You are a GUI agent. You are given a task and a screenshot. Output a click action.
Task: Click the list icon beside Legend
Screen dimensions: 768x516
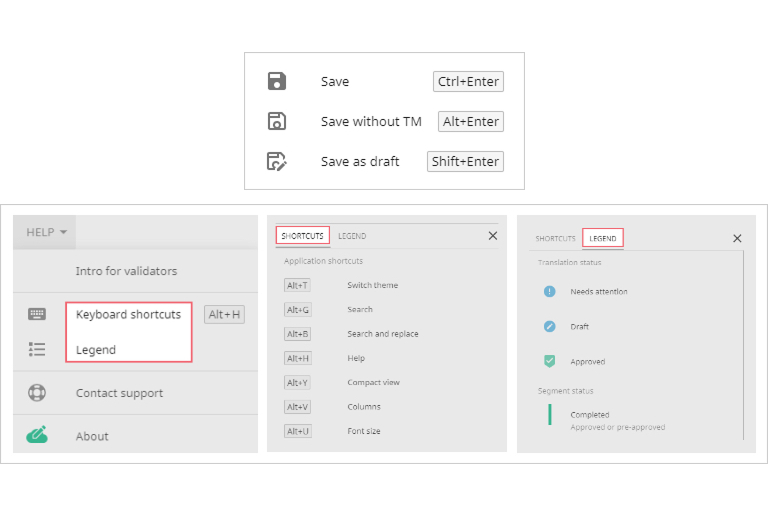37,349
